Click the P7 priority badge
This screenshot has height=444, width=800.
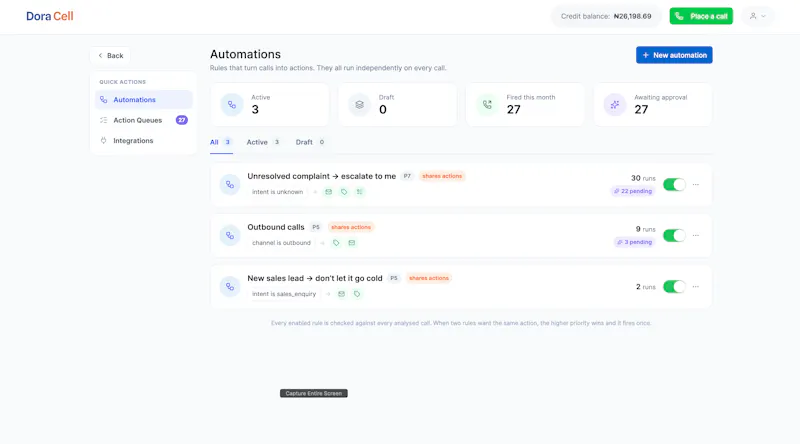click(407, 176)
